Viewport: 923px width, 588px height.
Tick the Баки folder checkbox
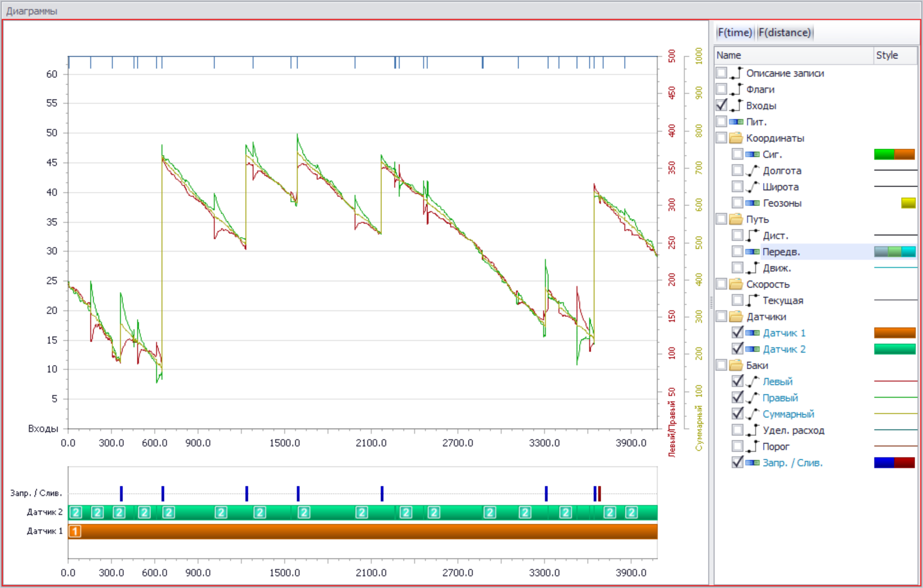(x=721, y=365)
